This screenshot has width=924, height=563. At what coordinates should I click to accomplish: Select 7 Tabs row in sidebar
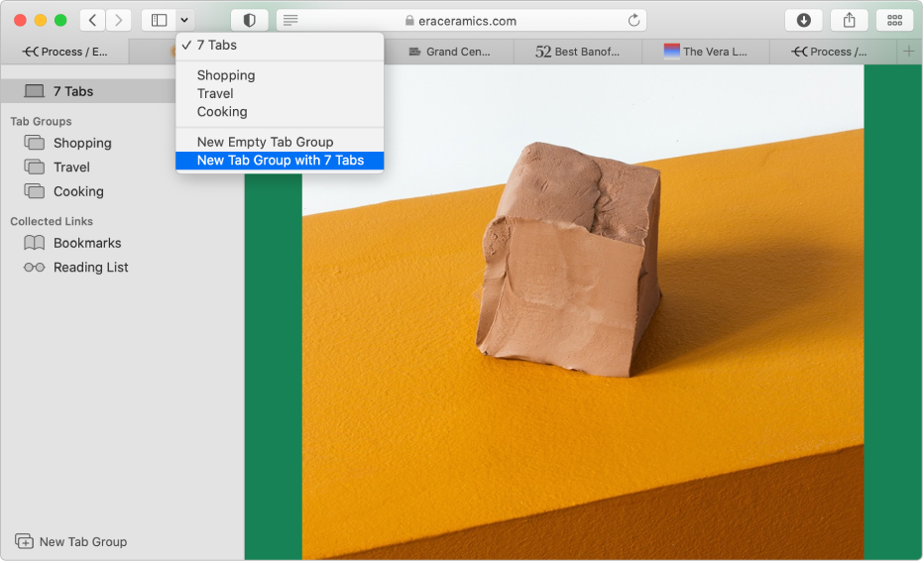88,91
